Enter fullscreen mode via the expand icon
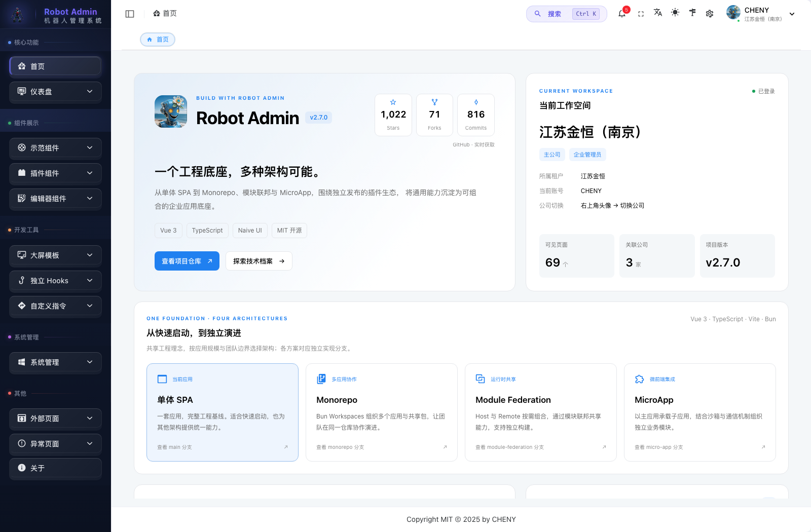The width and height of the screenshot is (811, 532). (x=641, y=14)
